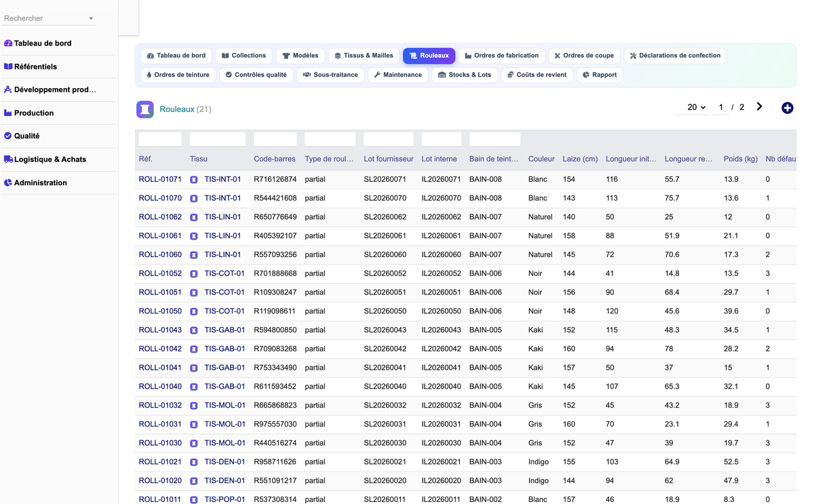The height and width of the screenshot is (504, 814).
Task: Switch to the Rapport tab
Action: point(600,75)
